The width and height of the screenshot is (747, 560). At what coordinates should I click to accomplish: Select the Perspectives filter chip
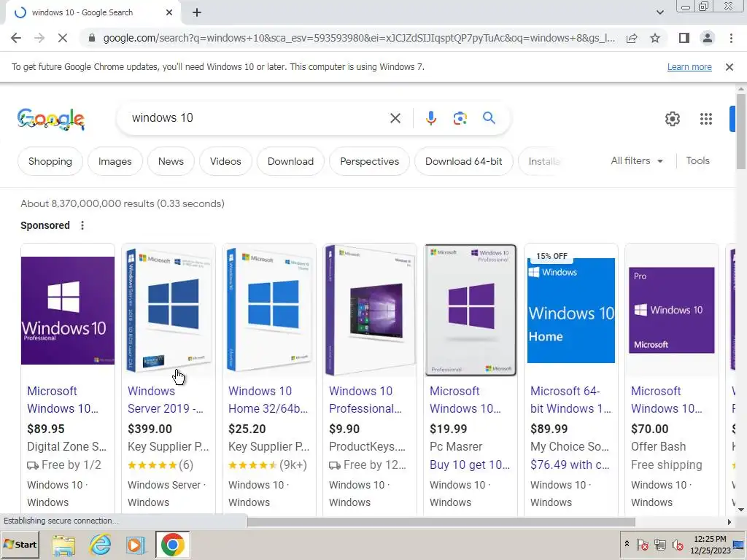coord(370,161)
